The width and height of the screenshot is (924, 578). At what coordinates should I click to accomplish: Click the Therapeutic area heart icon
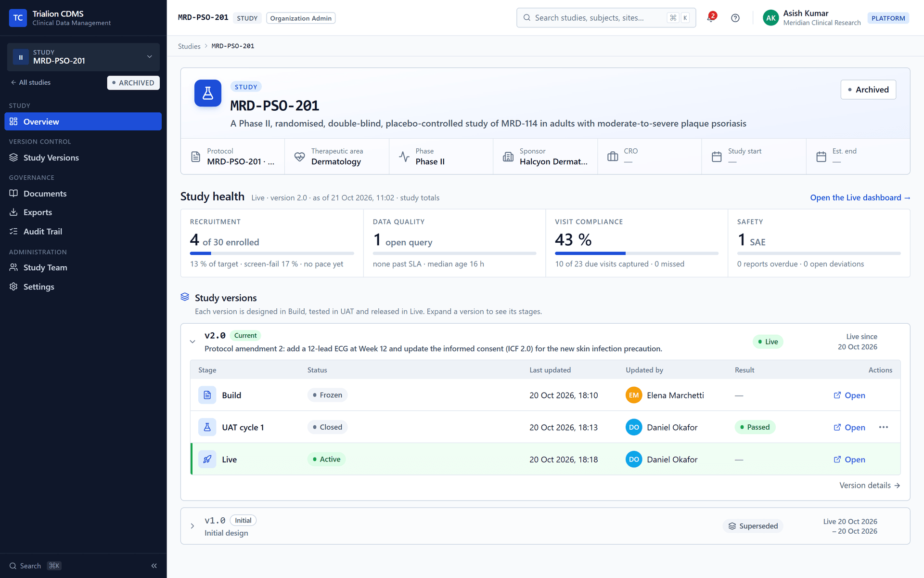tap(299, 157)
